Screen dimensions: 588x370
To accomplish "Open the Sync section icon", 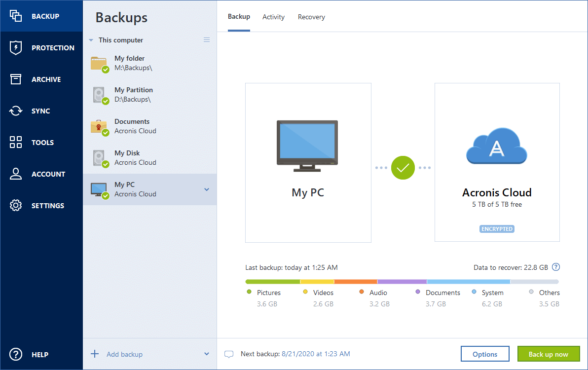I will point(15,111).
